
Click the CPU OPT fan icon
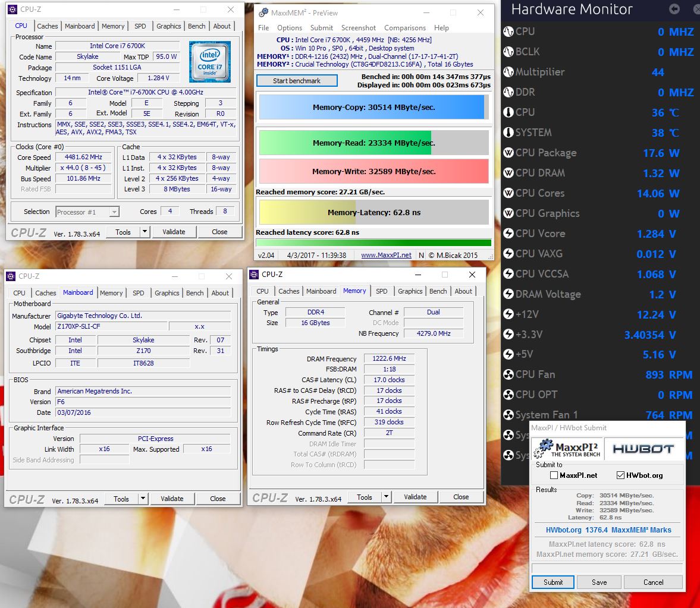click(508, 395)
